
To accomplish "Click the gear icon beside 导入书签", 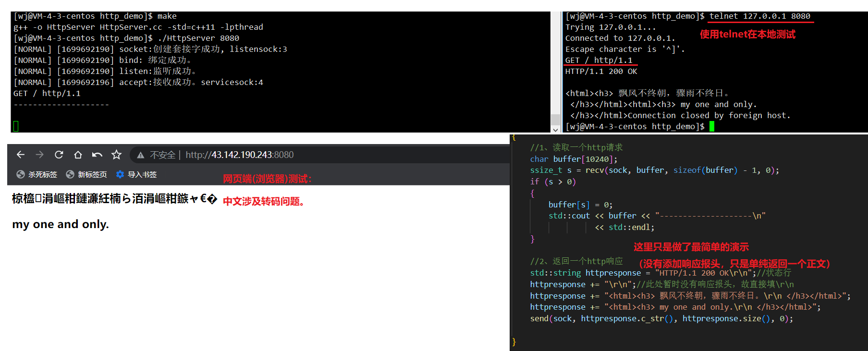I will 120,174.
